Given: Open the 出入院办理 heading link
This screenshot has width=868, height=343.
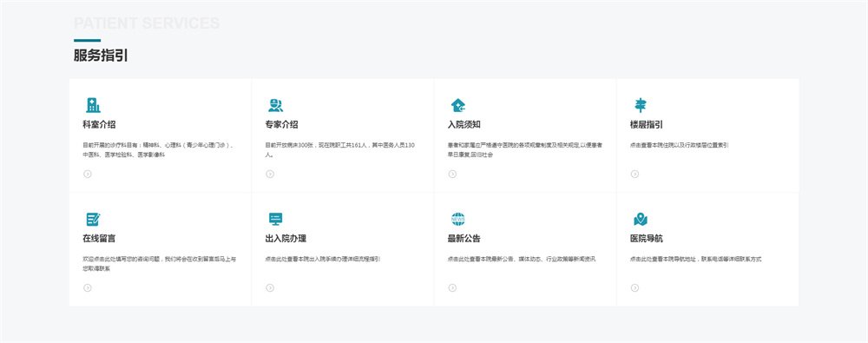Looking at the screenshot, I should (286, 239).
